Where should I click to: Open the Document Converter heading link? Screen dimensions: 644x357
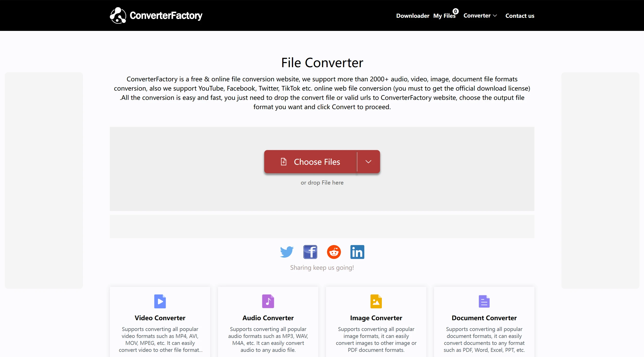(484, 318)
